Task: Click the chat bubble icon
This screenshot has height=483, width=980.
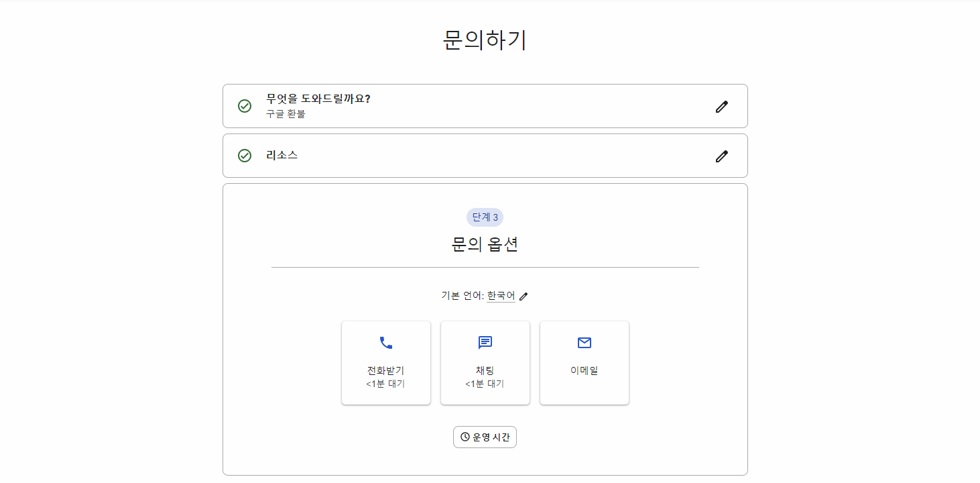Action: [x=485, y=342]
